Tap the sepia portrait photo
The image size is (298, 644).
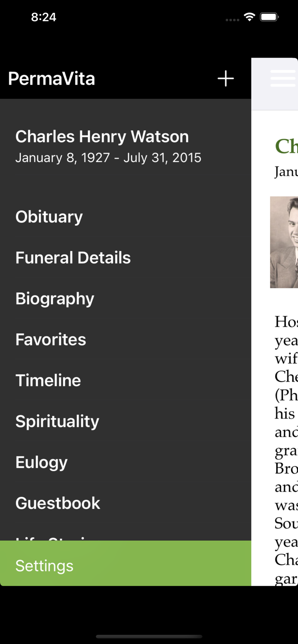[284, 242]
